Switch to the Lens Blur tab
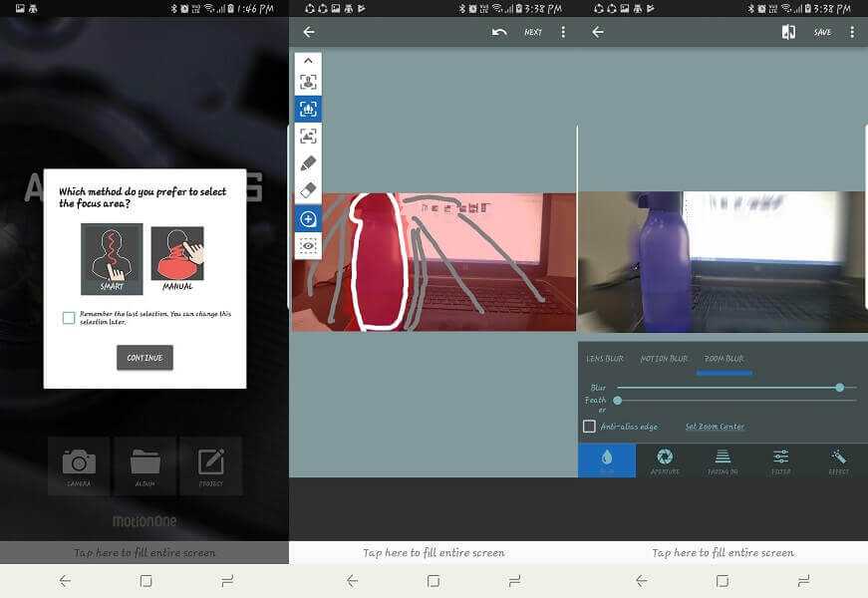The image size is (868, 598). point(605,359)
